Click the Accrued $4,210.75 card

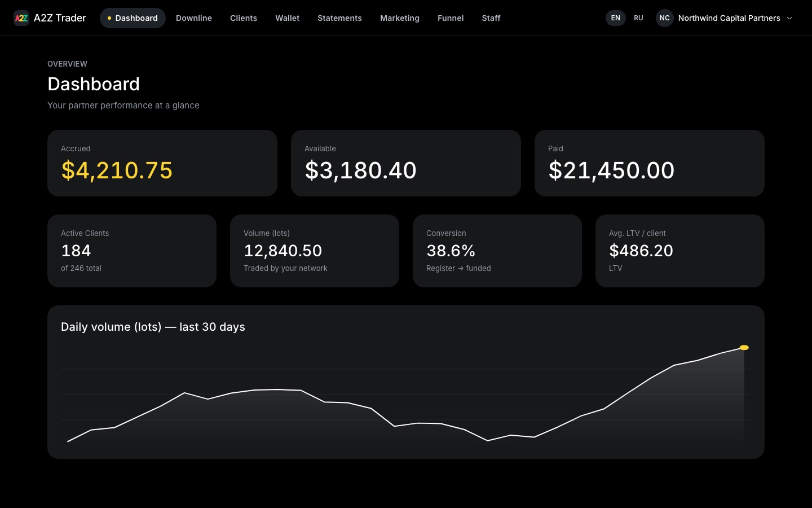click(162, 163)
